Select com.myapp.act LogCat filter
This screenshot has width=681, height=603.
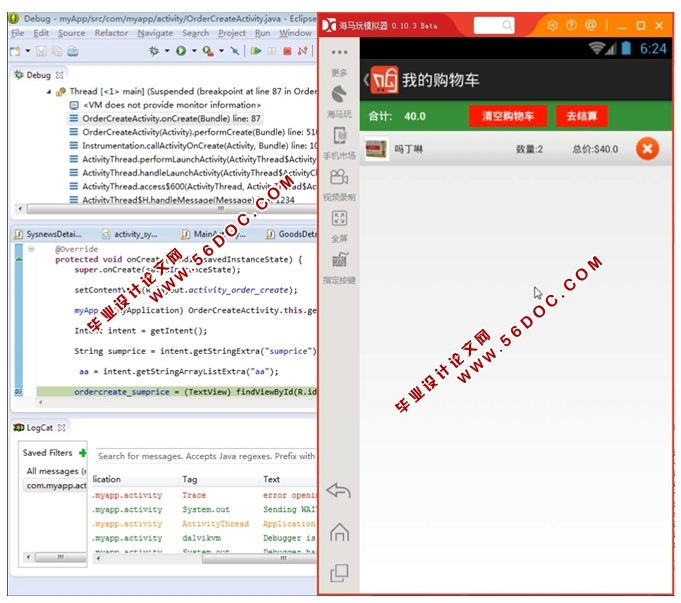55,485
